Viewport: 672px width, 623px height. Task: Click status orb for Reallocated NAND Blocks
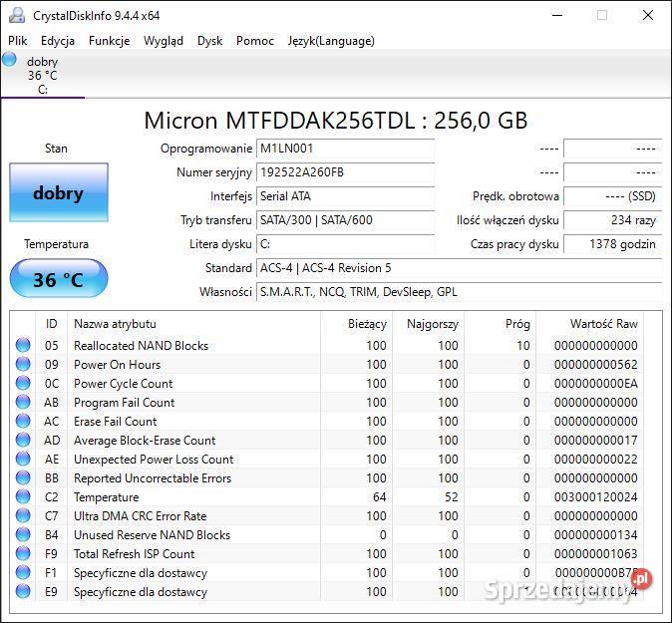click(23, 345)
